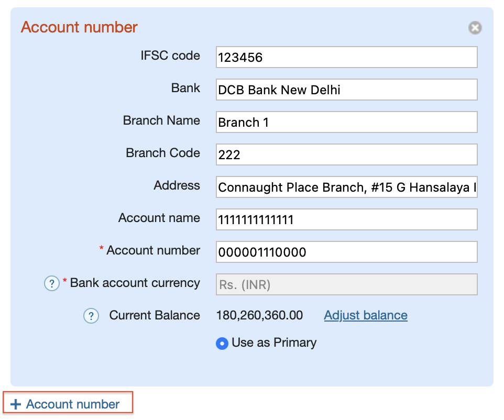
Task: Open the Adjust balance link
Action: click(366, 315)
